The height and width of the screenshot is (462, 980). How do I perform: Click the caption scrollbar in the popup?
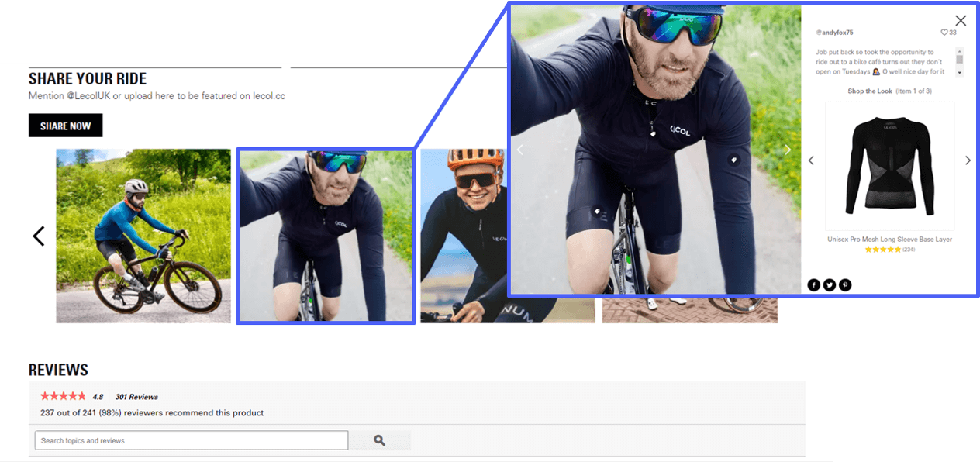coord(959,58)
